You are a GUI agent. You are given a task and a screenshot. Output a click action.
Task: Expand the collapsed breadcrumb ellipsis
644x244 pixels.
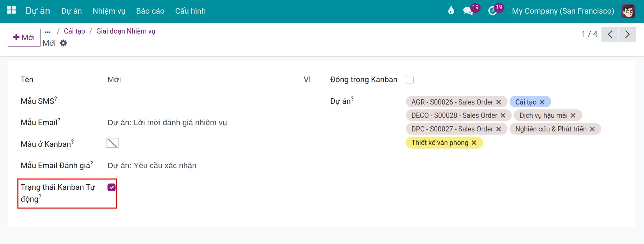pyautogui.click(x=48, y=32)
